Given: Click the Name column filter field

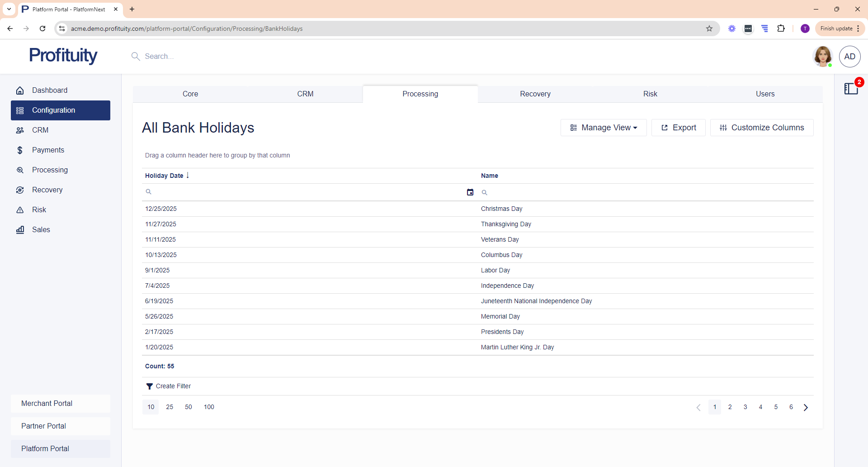Looking at the screenshot, I should (x=646, y=192).
